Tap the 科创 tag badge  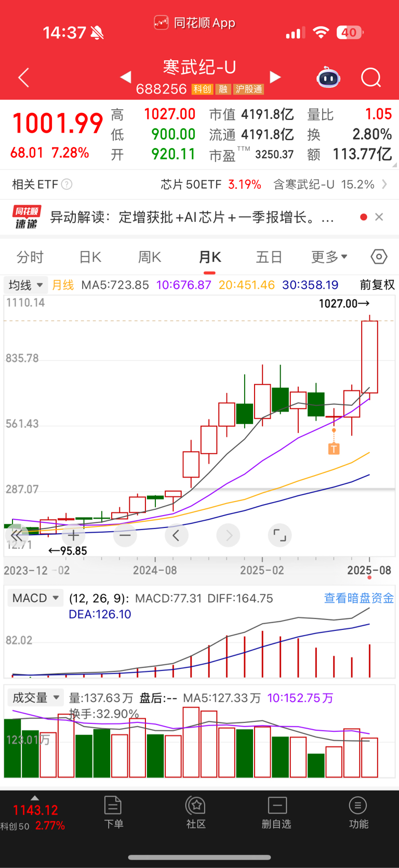click(x=202, y=89)
